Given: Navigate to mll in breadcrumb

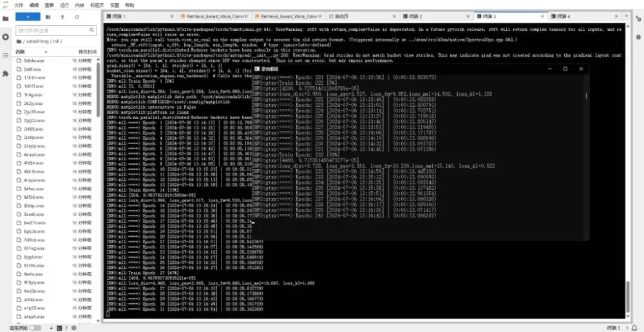Looking at the screenshot, I should (56, 41).
